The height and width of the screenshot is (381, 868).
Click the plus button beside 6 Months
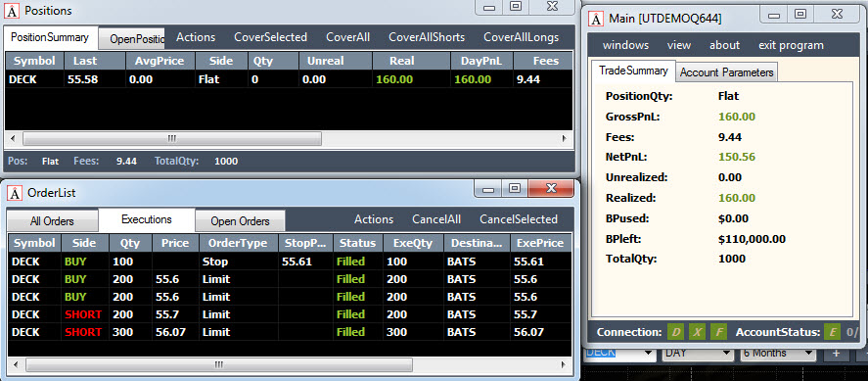click(x=836, y=353)
